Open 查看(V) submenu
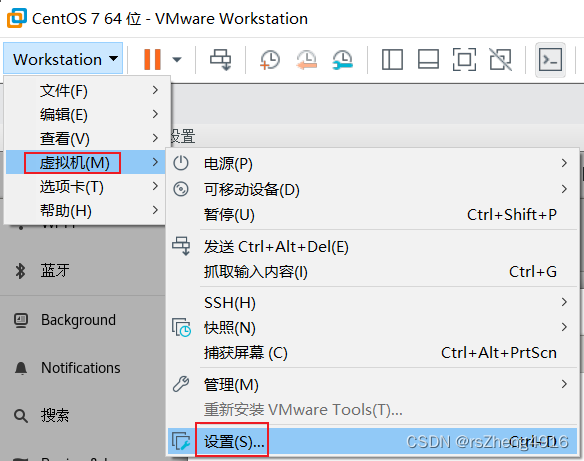 [x=85, y=139]
